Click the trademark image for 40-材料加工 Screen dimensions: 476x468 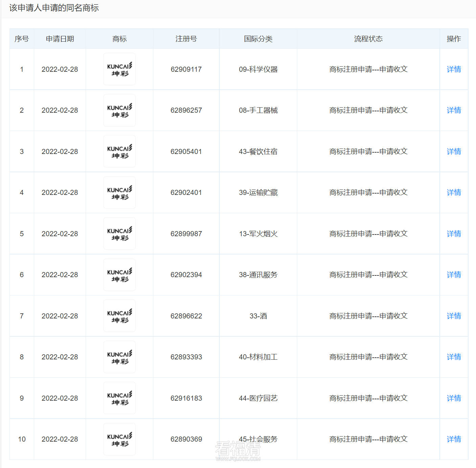tap(119, 357)
